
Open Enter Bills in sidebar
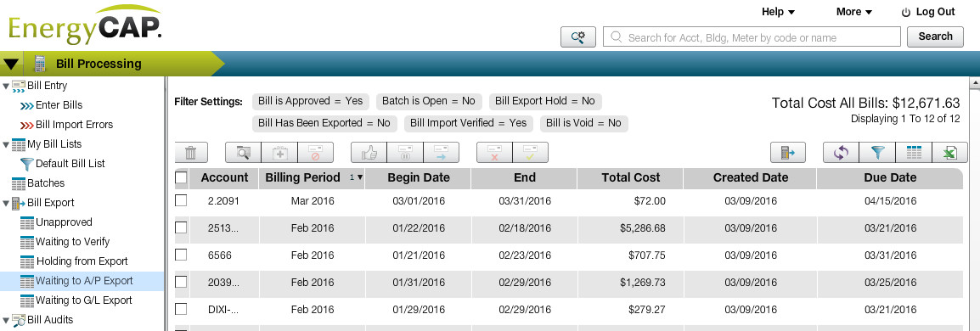pyautogui.click(x=59, y=105)
